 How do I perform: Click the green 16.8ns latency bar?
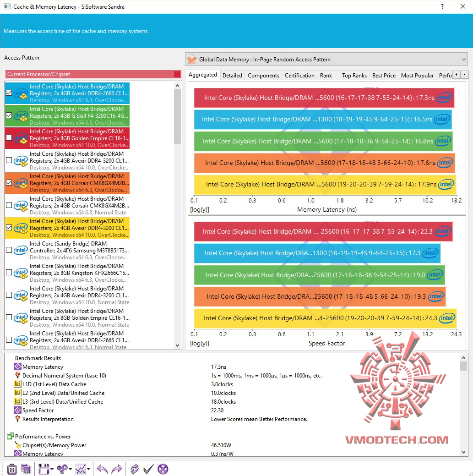pyautogui.click(x=323, y=141)
